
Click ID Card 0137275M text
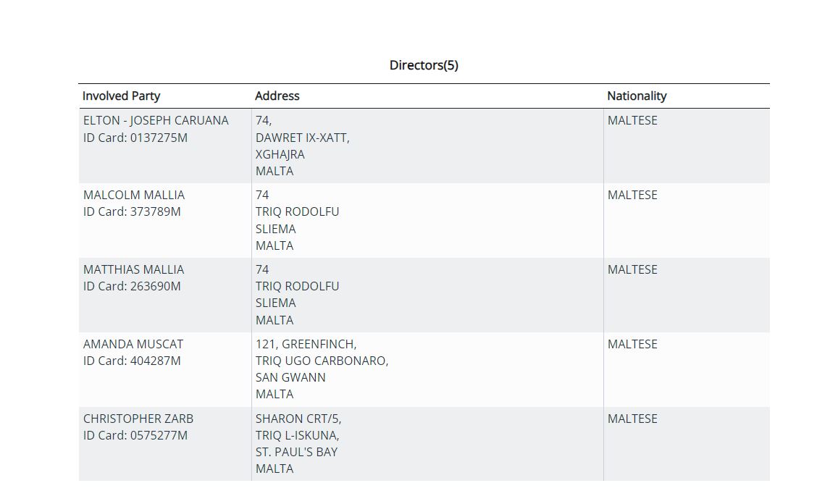135,138
